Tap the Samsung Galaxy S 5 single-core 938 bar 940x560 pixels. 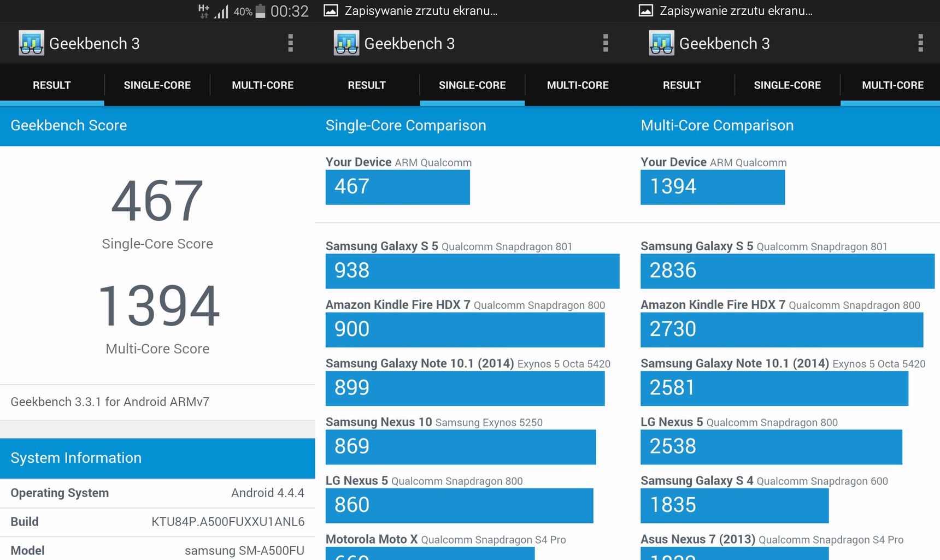tap(472, 271)
